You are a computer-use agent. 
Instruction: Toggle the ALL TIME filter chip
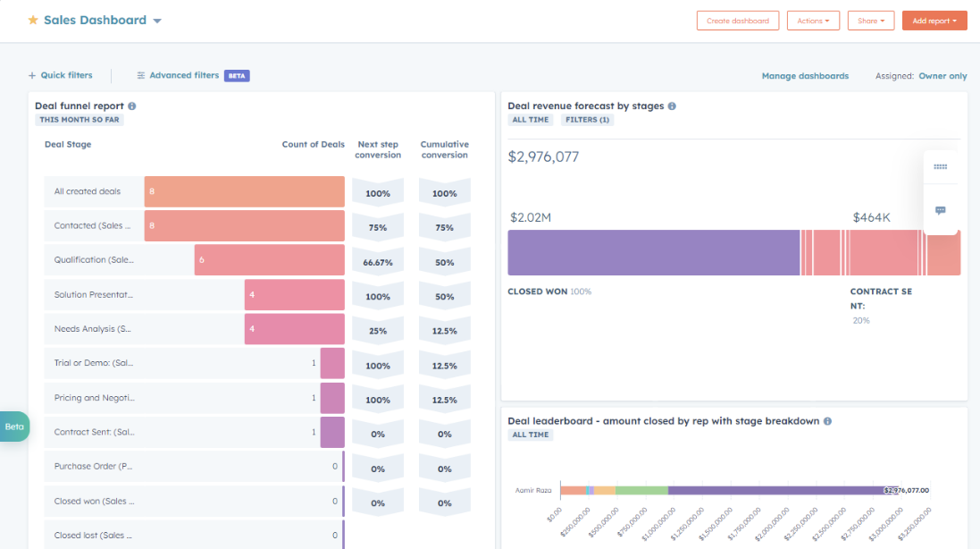530,119
